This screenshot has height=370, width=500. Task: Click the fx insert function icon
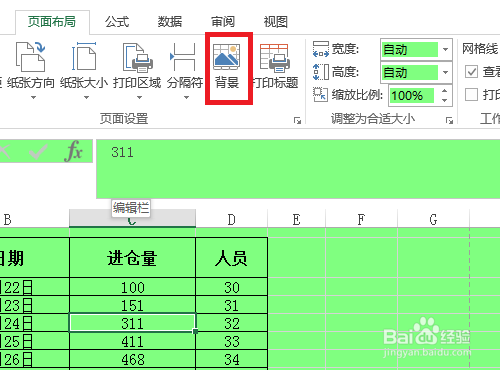click(x=73, y=151)
